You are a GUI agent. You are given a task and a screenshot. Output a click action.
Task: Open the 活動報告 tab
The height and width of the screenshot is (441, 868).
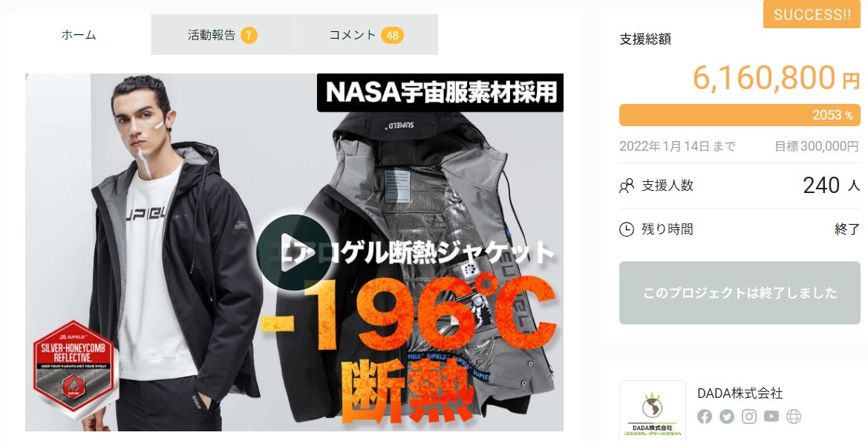[223, 35]
